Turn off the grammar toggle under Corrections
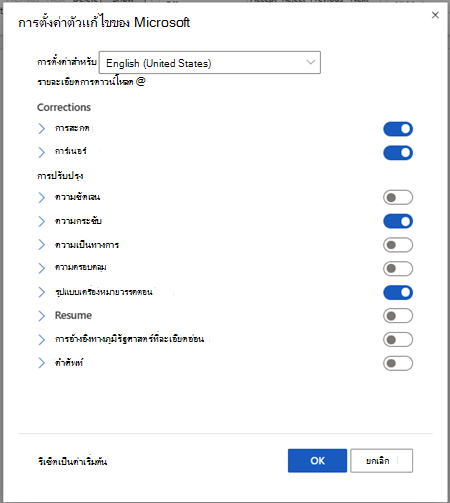This screenshot has width=450, height=503. [x=398, y=153]
